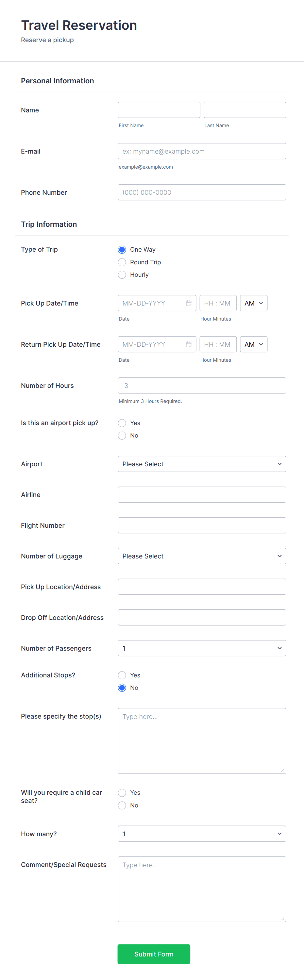
Task: Click the Number of Hours field
Action: point(202,385)
